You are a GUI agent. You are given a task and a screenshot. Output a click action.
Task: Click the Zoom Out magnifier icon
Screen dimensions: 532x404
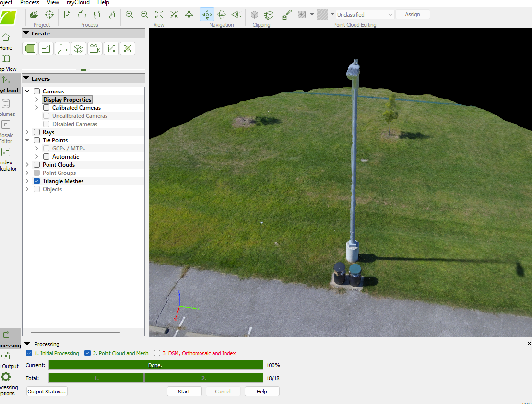pos(144,14)
